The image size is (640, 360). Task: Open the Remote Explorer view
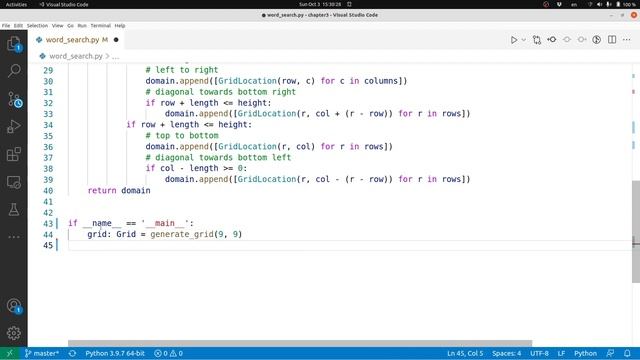point(14,182)
